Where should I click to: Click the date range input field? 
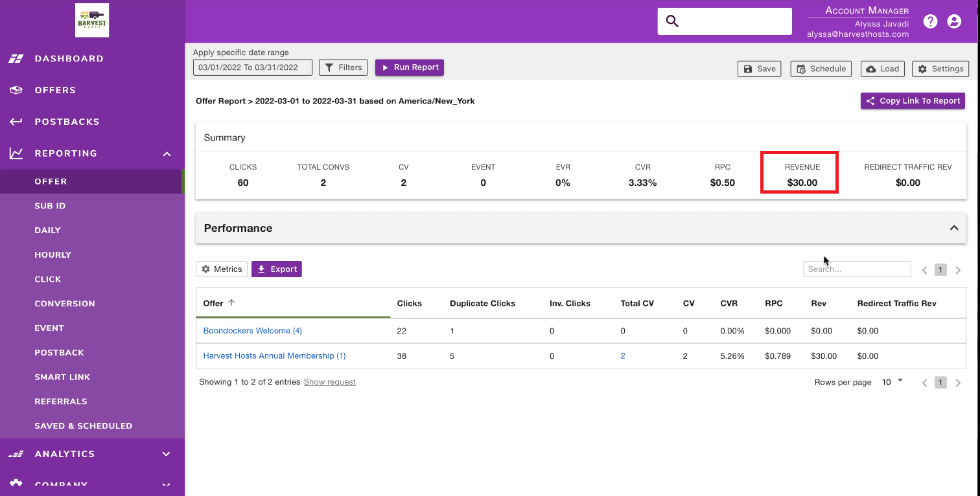(x=253, y=67)
